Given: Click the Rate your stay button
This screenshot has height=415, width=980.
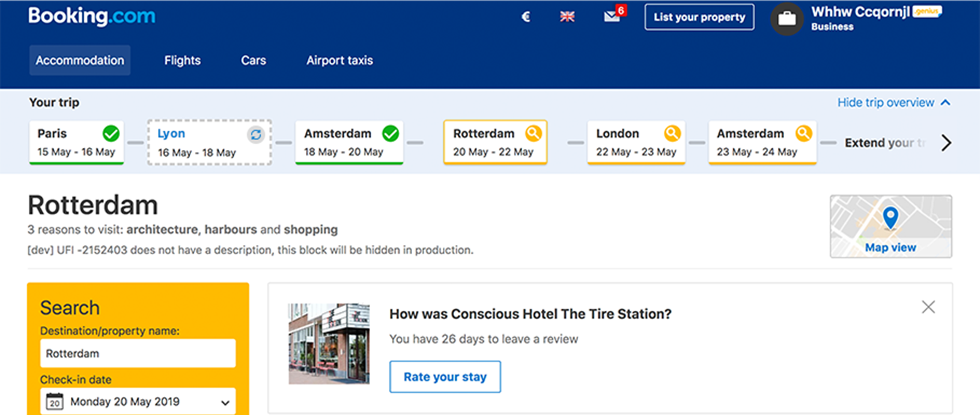Looking at the screenshot, I should (x=445, y=377).
